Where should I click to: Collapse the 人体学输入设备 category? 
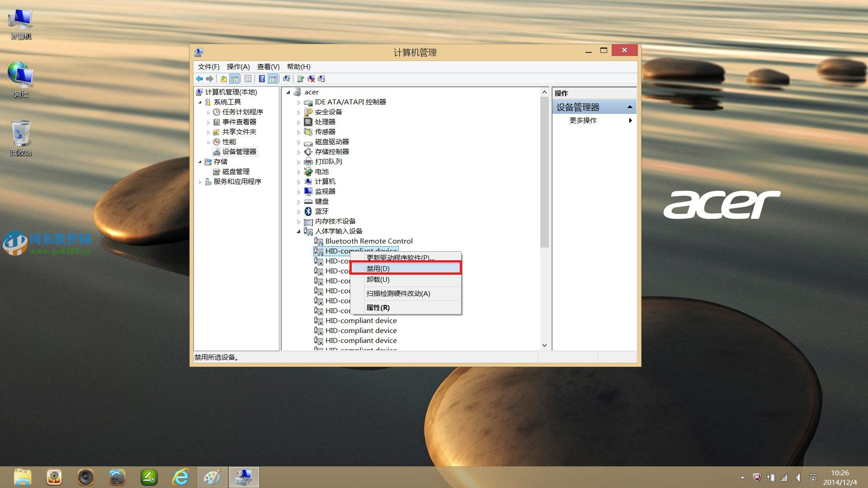pos(299,231)
